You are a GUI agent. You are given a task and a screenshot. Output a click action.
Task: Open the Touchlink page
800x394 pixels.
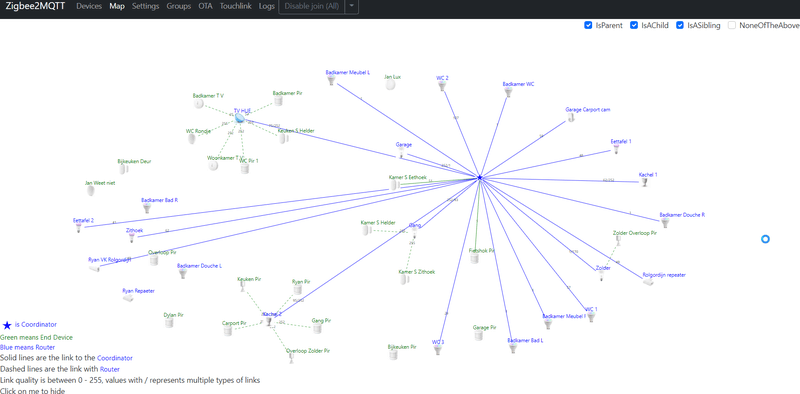[236, 7]
